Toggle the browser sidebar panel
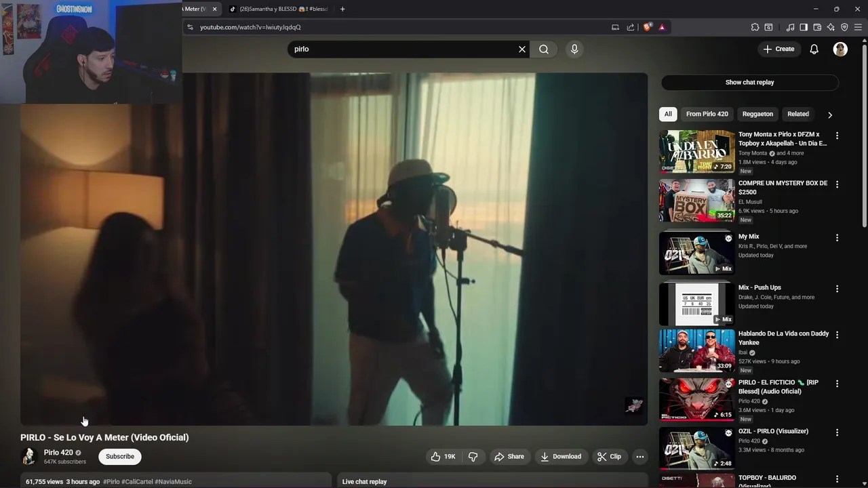 tap(804, 27)
